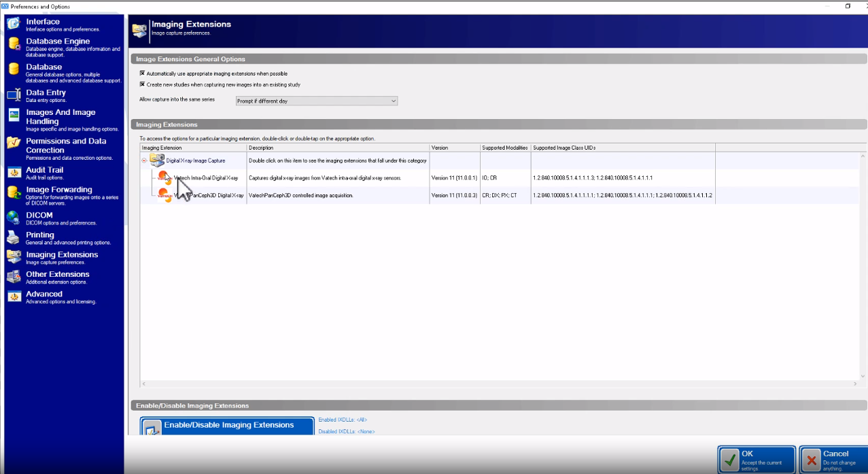Screen dimensions: 868x474
Task: Click 'VatechPanCeph3D controlled image acquisition.' description
Action: (300, 195)
